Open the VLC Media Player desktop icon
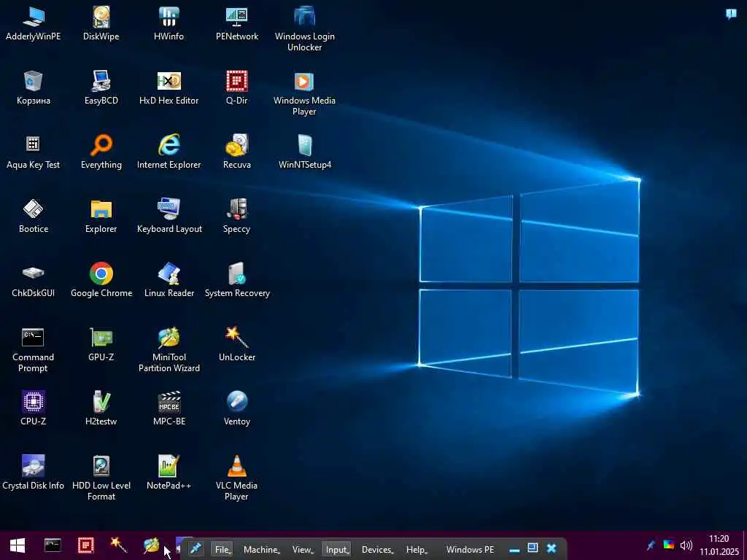Image resolution: width=747 pixels, height=560 pixels. tap(237, 478)
